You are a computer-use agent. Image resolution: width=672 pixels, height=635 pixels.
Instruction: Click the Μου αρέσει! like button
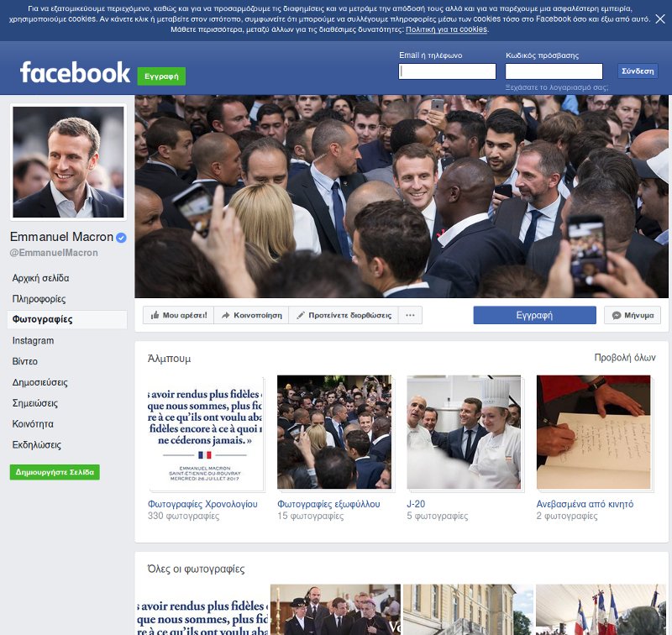click(178, 315)
